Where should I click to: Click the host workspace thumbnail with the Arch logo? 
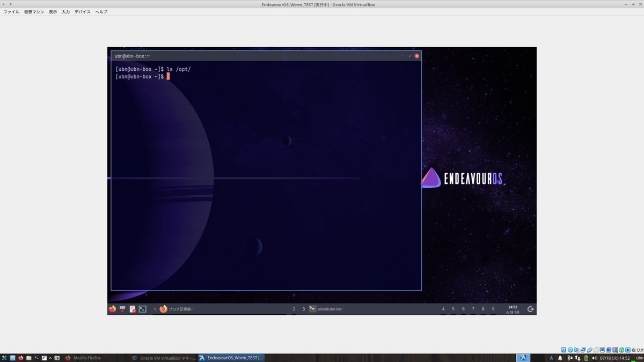pyautogui.click(x=523, y=358)
